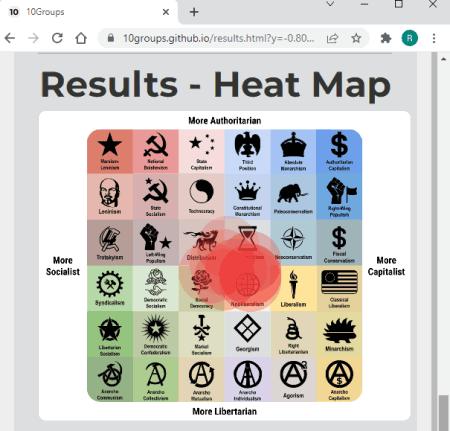Select the Constitutional Monarchism crown icon

(247, 191)
